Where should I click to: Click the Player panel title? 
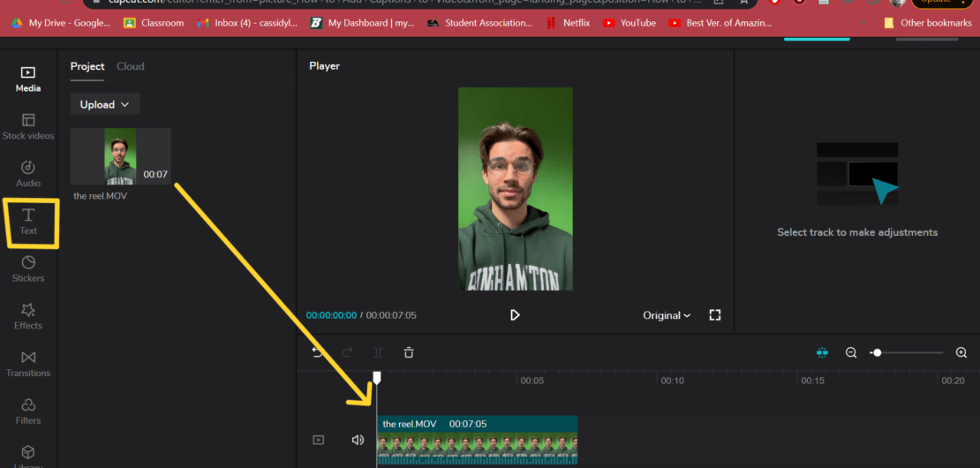(324, 66)
